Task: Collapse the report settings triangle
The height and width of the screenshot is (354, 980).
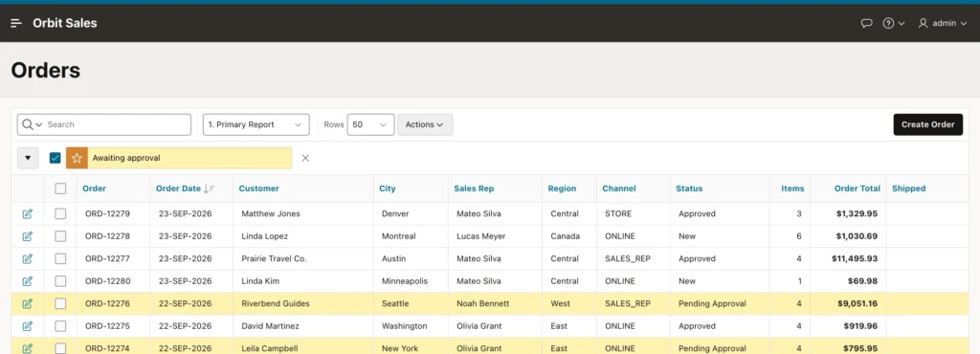Action: tap(28, 158)
